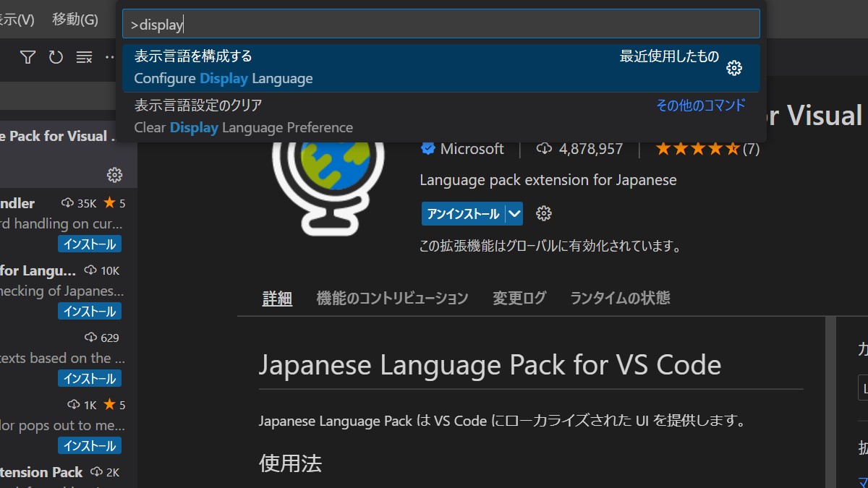Select 表示言語設定のクリア Clear Display Language Preference
Image resolution: width=868 pixels, height=488 pixels.
441,116
